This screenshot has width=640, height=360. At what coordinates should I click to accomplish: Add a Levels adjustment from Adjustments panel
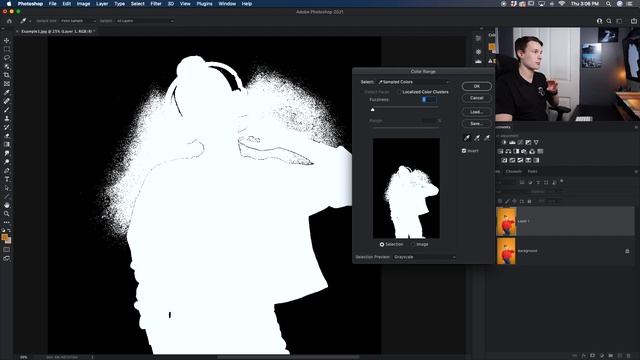click(x=512, y=142)
